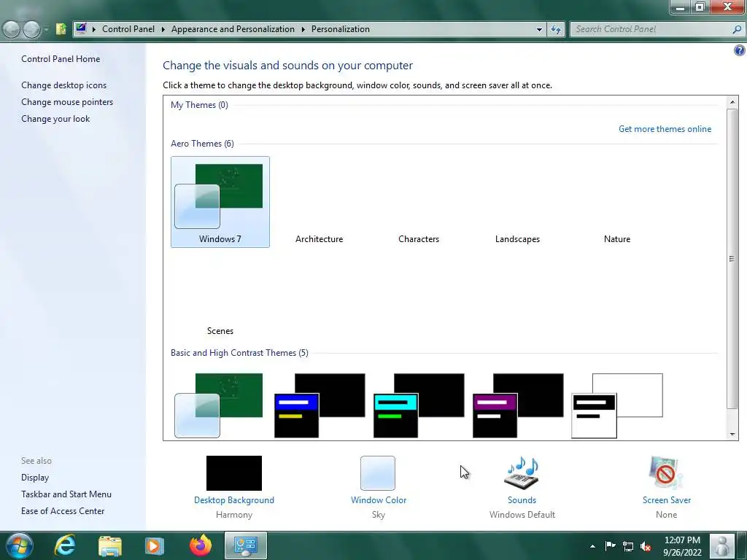Screen dimensions: 747x560
Task: Select the Architecture theme
Action: 320,239
